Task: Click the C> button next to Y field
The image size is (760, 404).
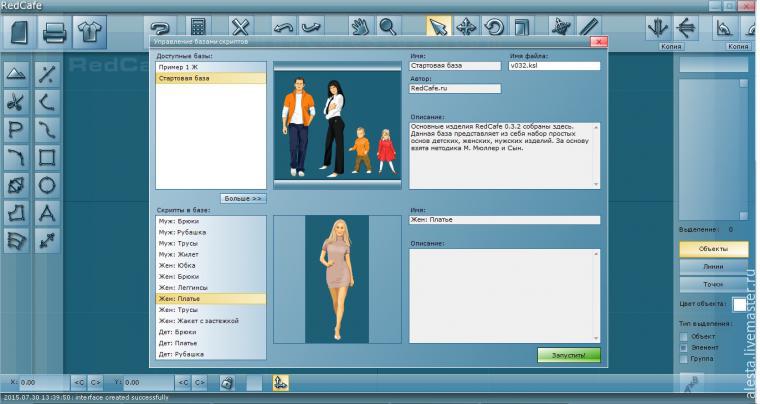Action: coord(199,383)
